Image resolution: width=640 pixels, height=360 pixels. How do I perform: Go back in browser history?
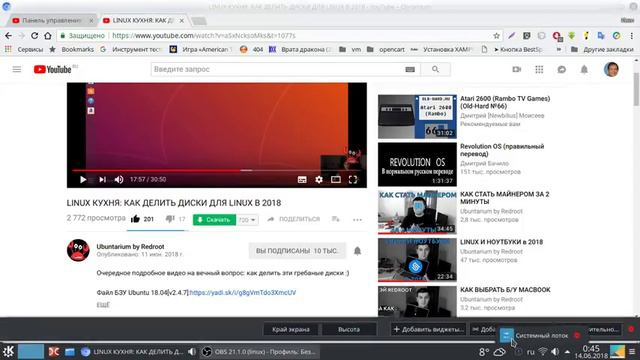click(8, 36)
